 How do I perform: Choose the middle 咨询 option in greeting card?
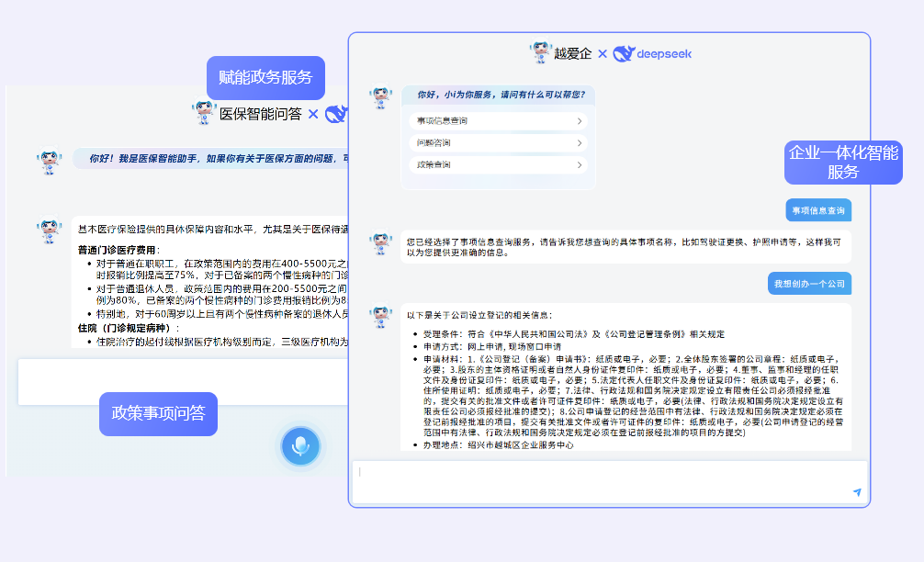(x=497, y=143)
